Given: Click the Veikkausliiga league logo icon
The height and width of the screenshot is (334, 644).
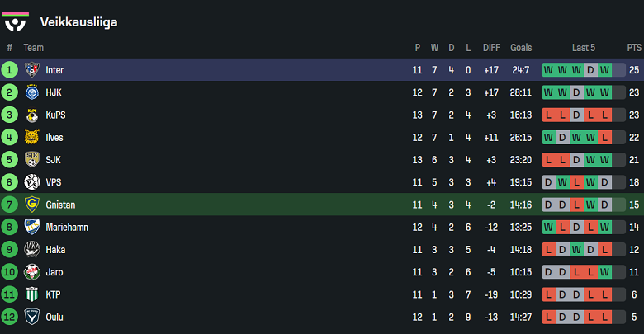Looking at the screenshot, I should point(16,21).
